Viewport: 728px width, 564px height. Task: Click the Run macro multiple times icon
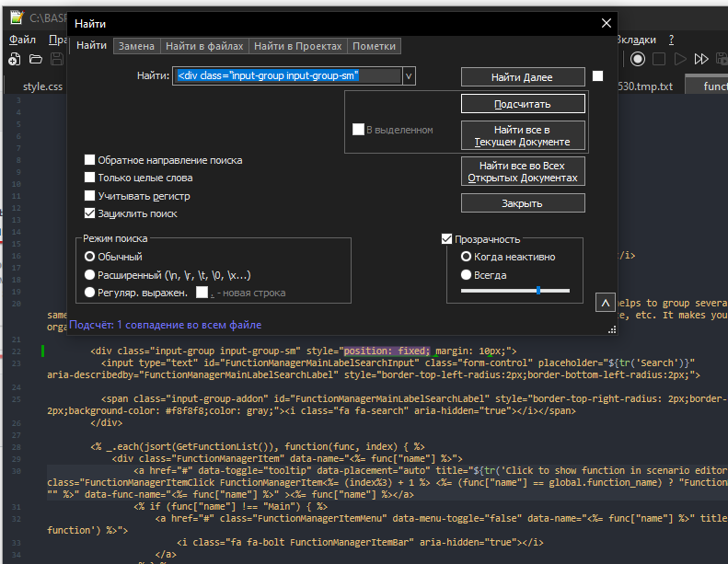(701, 60)
